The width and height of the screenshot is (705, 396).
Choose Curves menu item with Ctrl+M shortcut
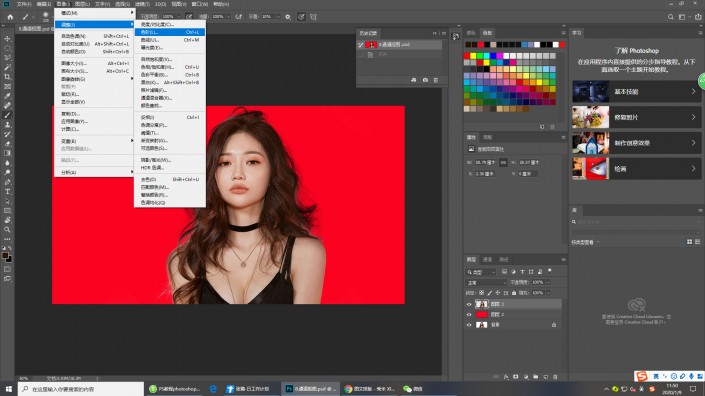(x=170, y=40)
